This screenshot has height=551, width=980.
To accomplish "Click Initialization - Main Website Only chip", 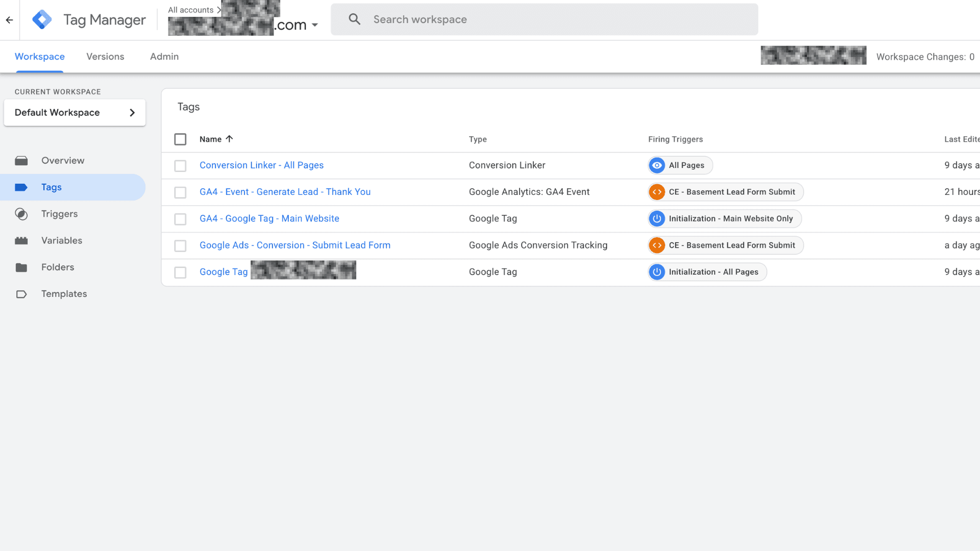I will coord(725,218).
